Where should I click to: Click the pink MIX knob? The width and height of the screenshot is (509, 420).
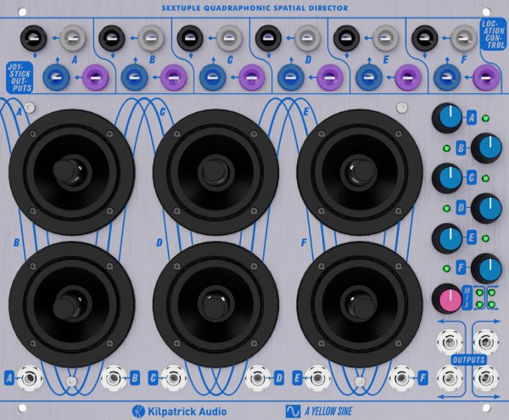tap(446, 299)
